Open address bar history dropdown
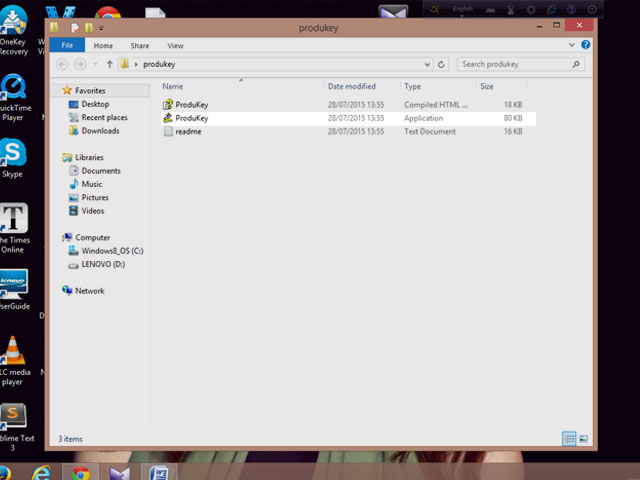The width and height of the screenshot is (640, 480). 427,64
